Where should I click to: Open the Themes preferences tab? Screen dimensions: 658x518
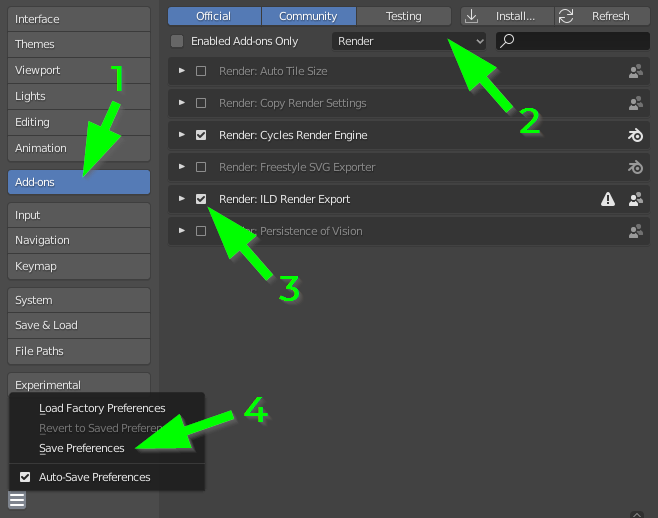click(x=79, y=44)
